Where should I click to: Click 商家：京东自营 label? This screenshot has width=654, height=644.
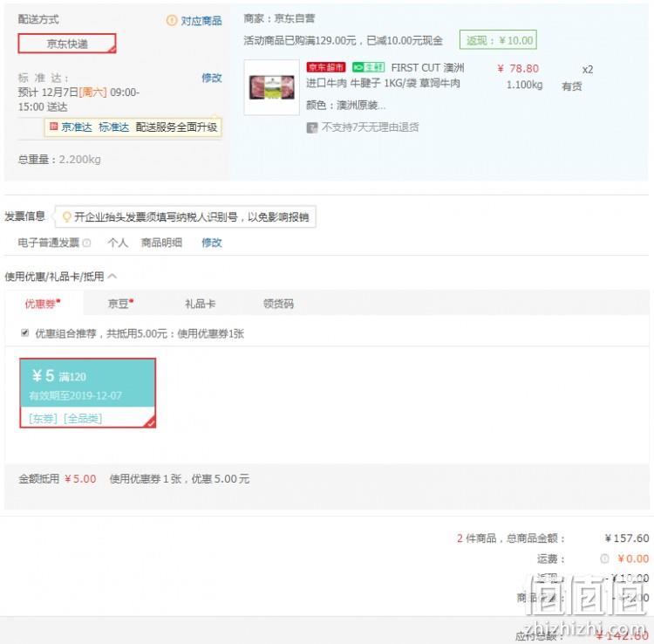279,18
